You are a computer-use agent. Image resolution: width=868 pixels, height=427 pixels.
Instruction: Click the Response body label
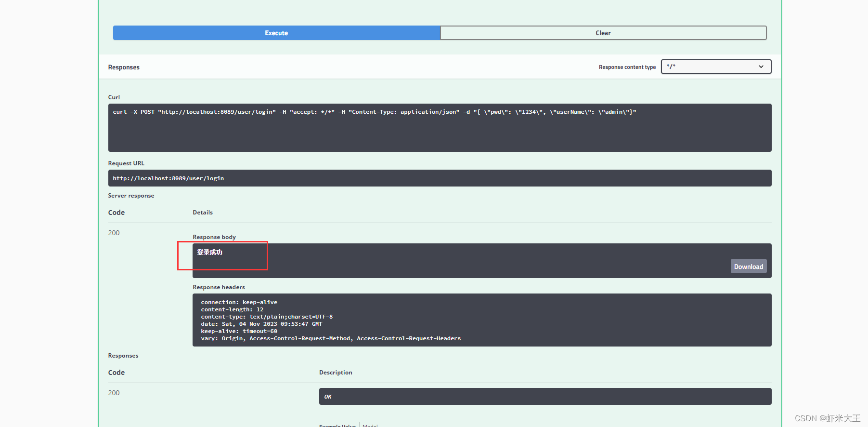[214, 237]
